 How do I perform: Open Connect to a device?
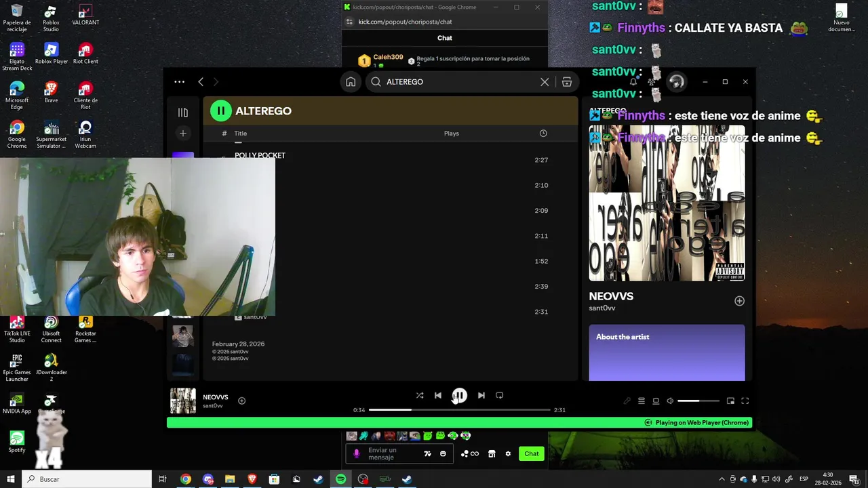656,401
